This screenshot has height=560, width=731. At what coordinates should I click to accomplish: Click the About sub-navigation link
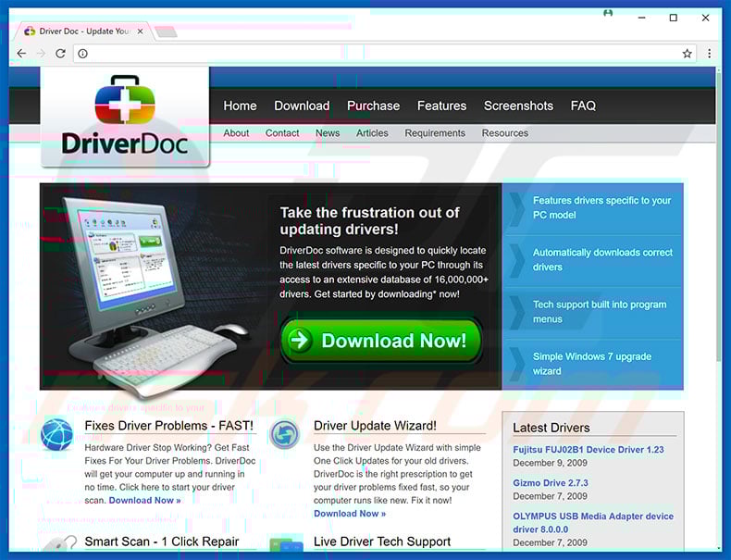(x=236, y=133)
